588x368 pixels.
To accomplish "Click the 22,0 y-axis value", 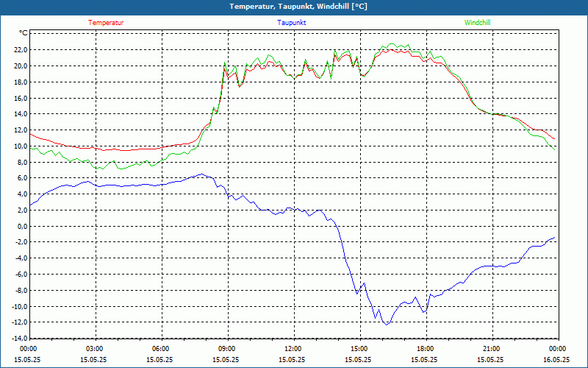I will 21,50.
